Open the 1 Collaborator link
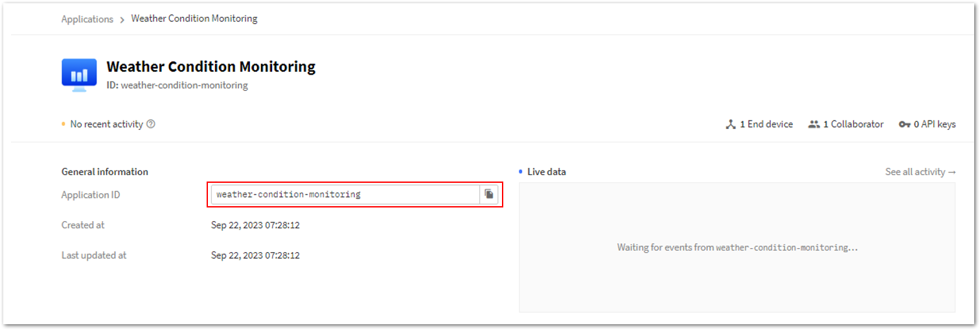This screenshot has width=980, height=330. point(846,124)
